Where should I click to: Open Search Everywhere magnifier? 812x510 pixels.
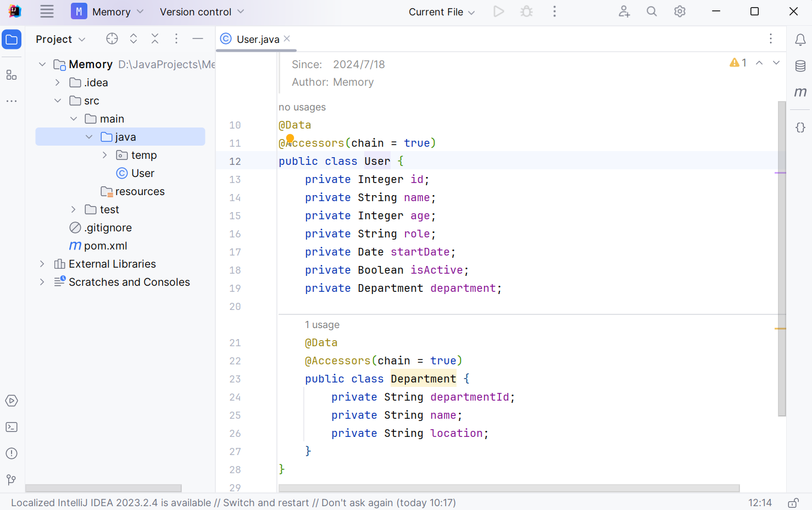[x=652, y=12]
